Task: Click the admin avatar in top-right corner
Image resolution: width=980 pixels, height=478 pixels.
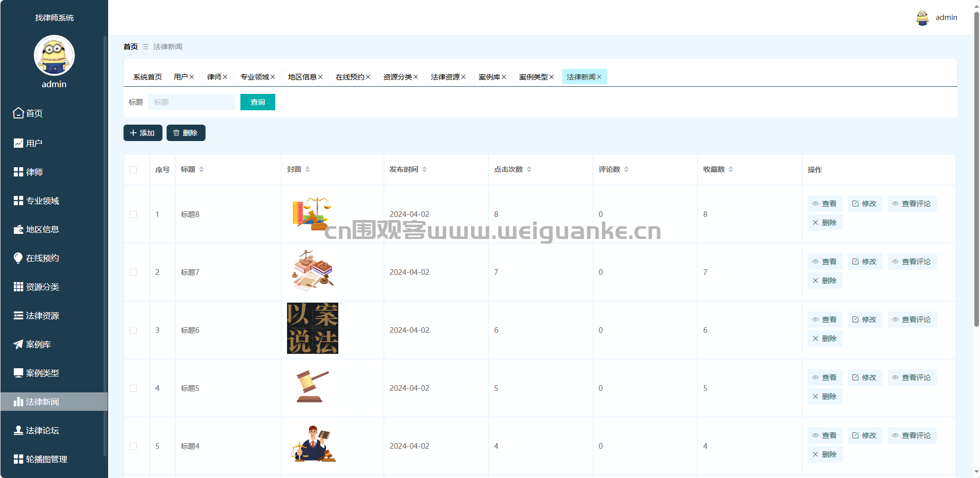Action: (922, 17)
